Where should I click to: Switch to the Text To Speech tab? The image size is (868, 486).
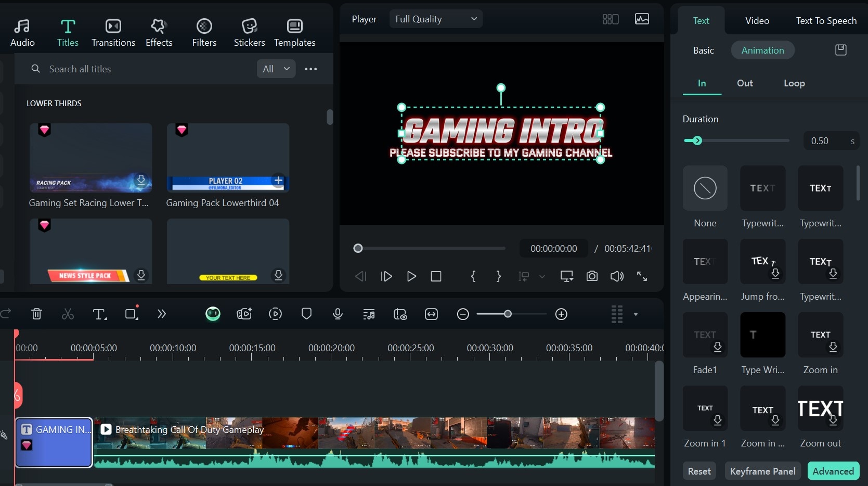pos(826,21)
